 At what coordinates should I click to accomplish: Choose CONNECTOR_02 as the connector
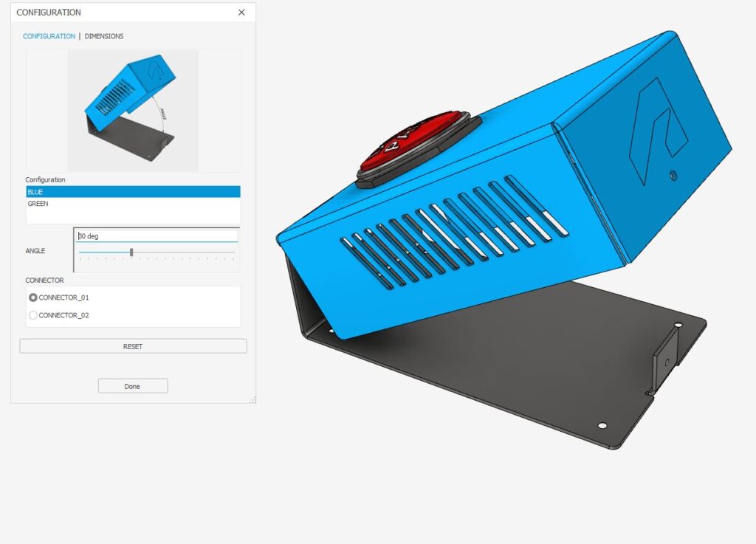coord(32,315)
